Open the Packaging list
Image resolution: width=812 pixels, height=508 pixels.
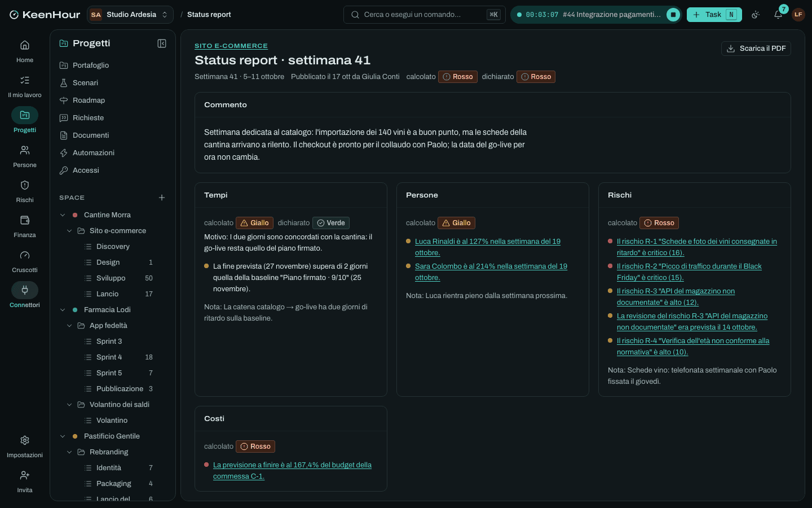point(113,484)
